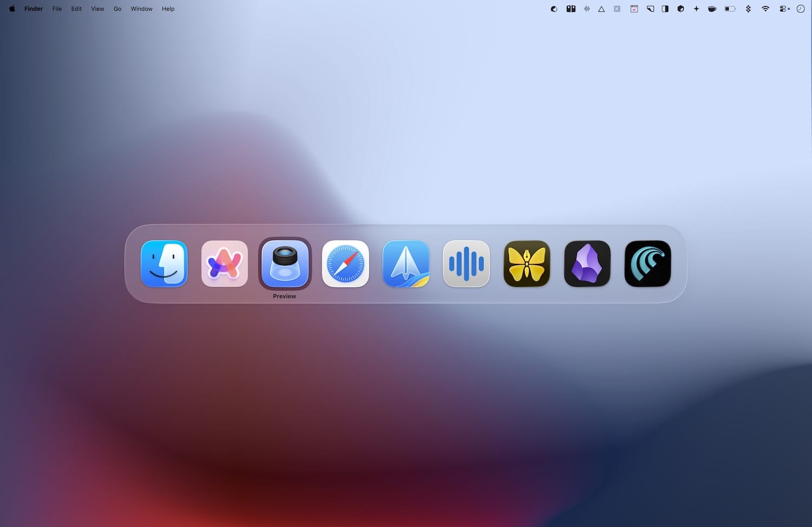Image resolution: width=812 pixels, height=527 pixels.
Task: Click the round swirl menu bar icon
Action: [554, 9]
